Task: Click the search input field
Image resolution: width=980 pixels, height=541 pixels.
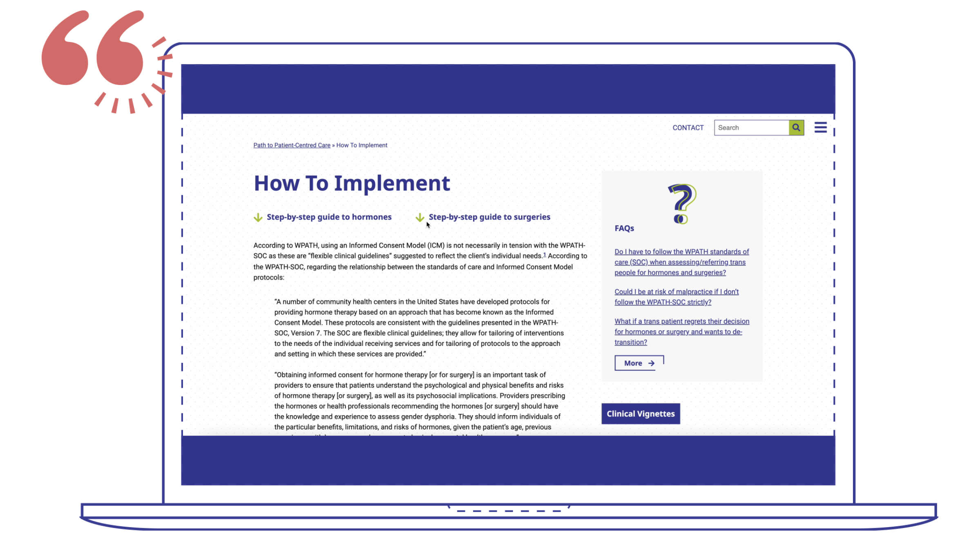Action: (x=752, y=127)
